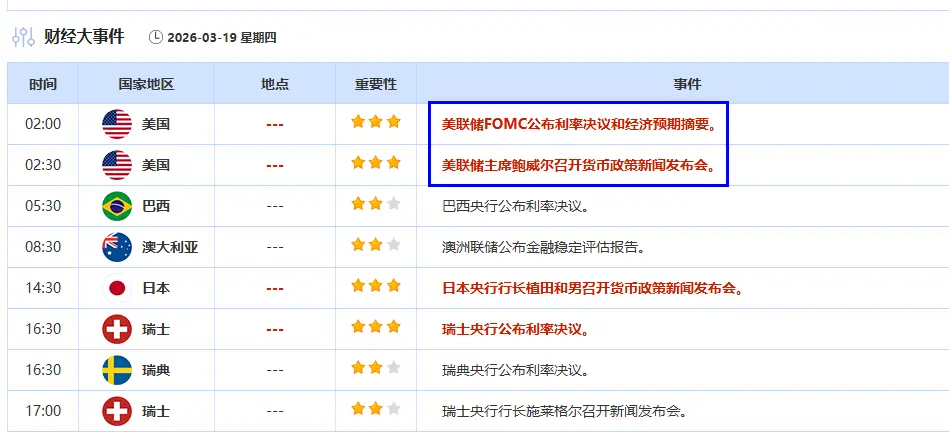Click the star rating in the 巴西 row
Screen dimensions: 949x432
(376, 204)
